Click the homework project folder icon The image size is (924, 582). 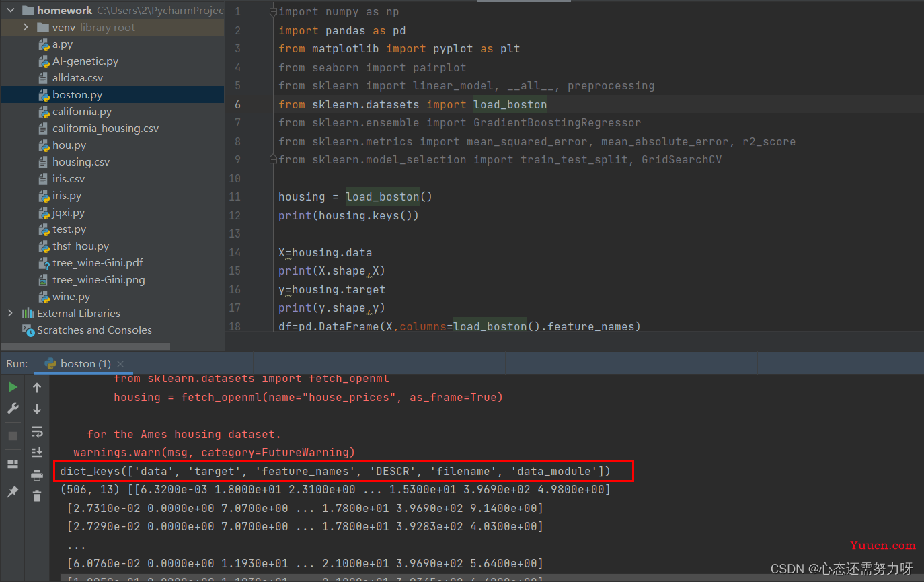point(28,11)
